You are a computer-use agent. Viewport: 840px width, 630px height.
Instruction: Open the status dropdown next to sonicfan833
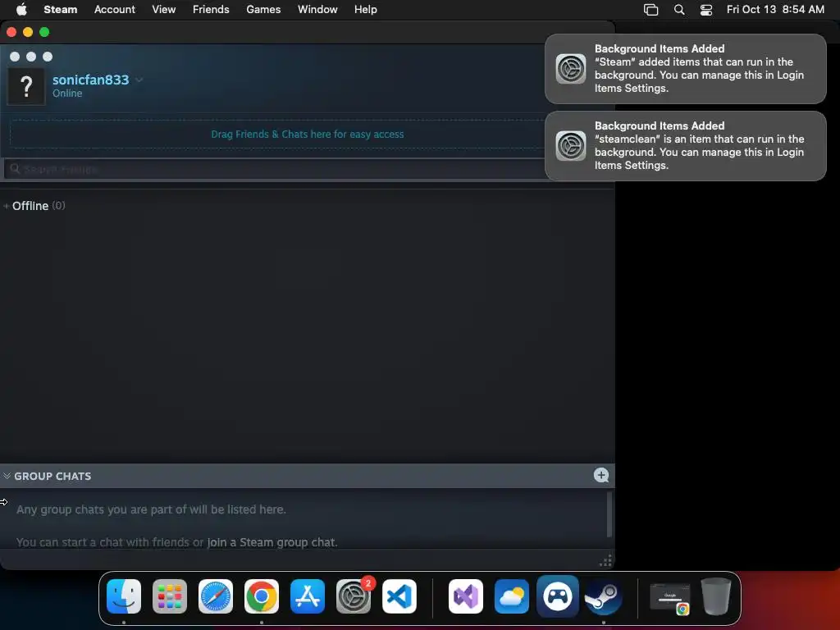(x=139, y=80)
